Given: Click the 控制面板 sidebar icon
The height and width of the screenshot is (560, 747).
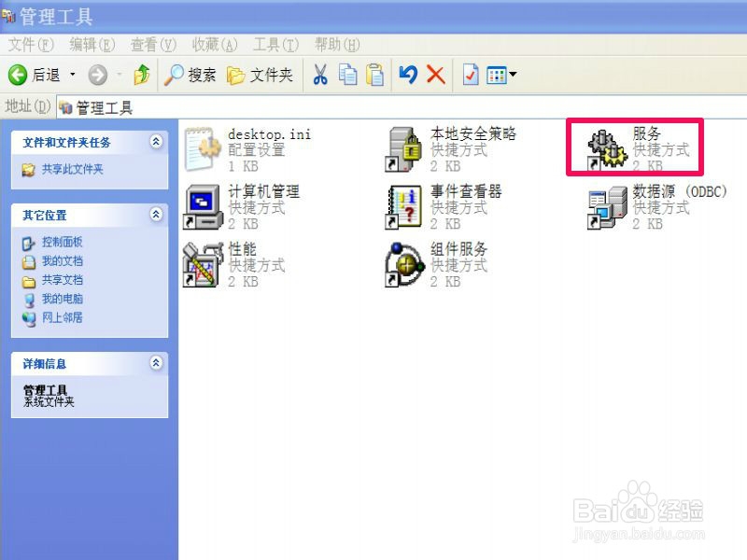Looking at the screenshot, I should tap(29, 244).
